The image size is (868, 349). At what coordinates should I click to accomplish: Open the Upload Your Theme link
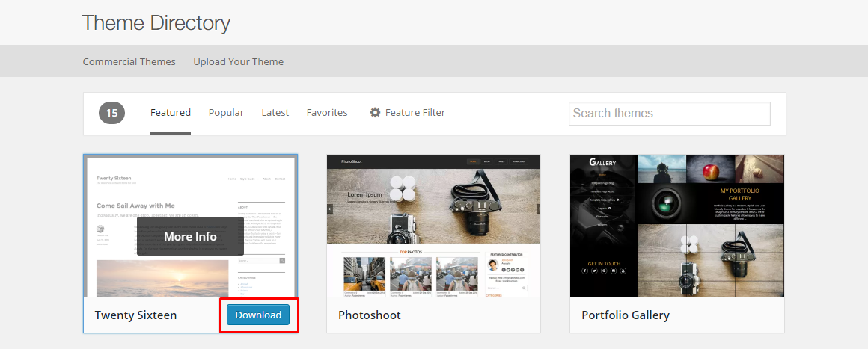click(238, 61)
